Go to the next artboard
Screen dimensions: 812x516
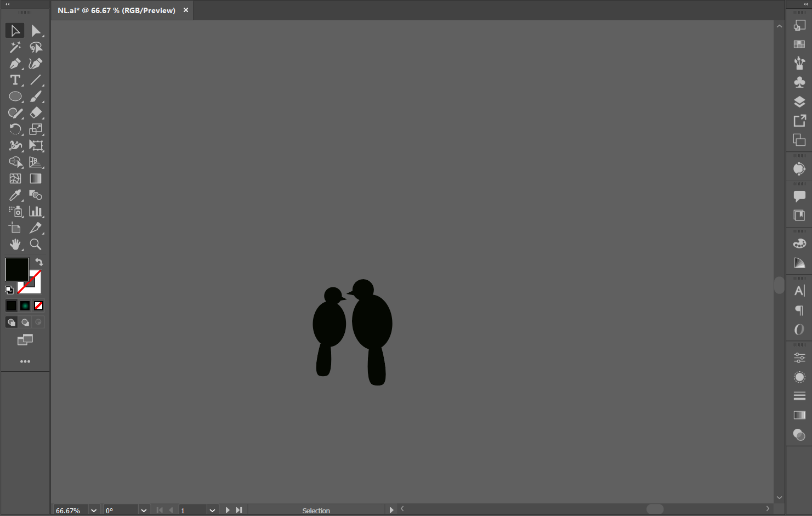(x=227, y=510)
